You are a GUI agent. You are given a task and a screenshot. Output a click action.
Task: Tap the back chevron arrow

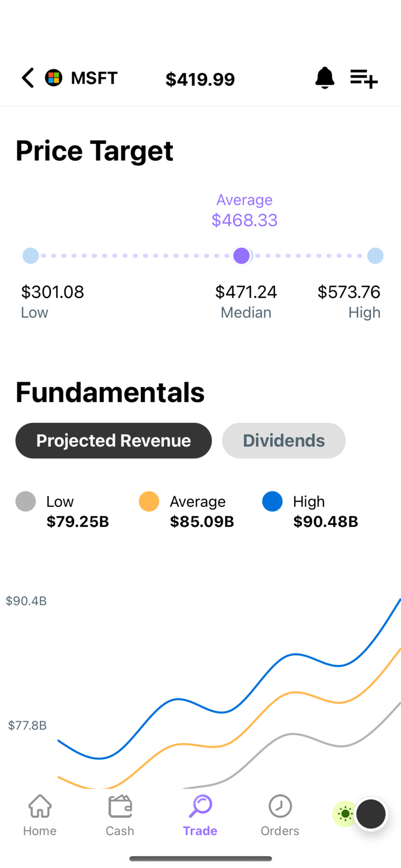coord(28,78)
